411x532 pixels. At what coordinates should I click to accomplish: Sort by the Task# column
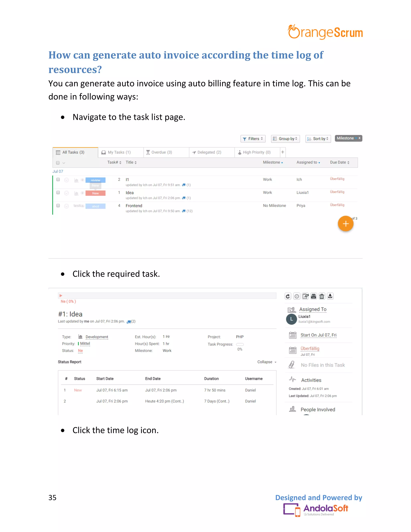pyautogui.click(x=114, y=162)
